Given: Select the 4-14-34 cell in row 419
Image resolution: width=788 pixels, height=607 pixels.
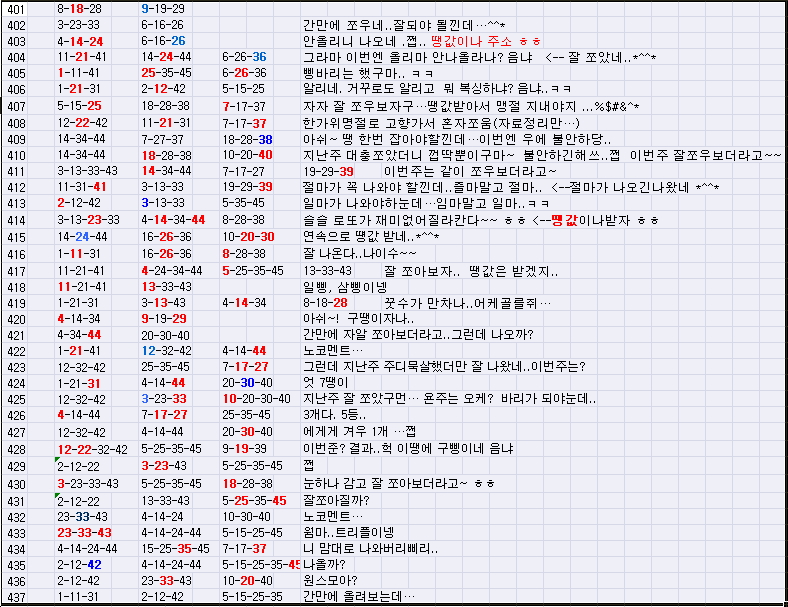Looking at the screenshot, I should click(x=244, y=302).
